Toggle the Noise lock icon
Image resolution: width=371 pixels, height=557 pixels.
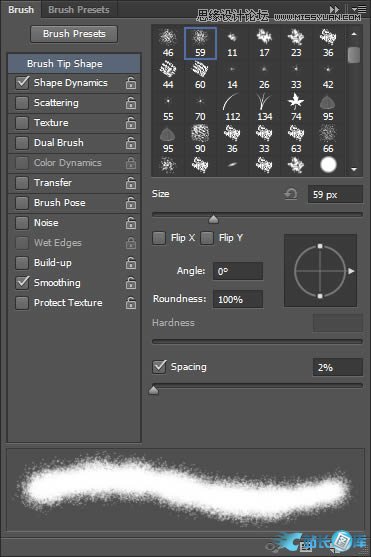tap(131, 223)
